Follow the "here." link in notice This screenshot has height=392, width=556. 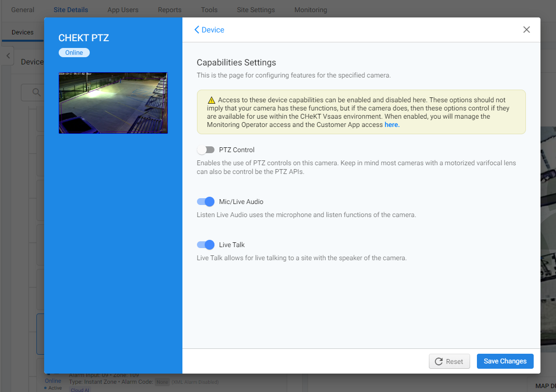pyautogui.click(x=392, y=125)
